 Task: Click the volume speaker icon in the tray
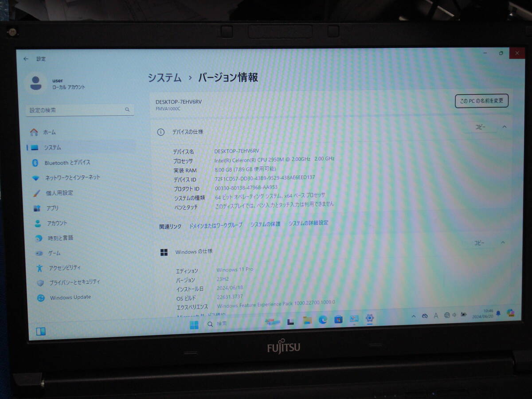tap(455, 315)
